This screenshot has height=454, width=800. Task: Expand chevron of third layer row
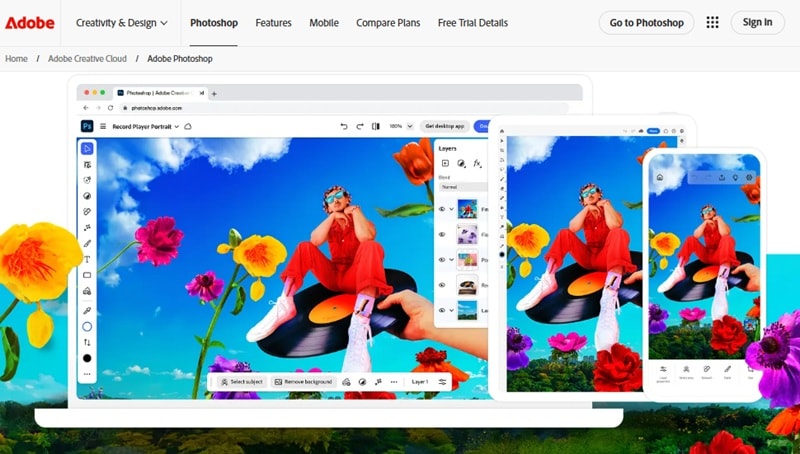tap(452, 259)
